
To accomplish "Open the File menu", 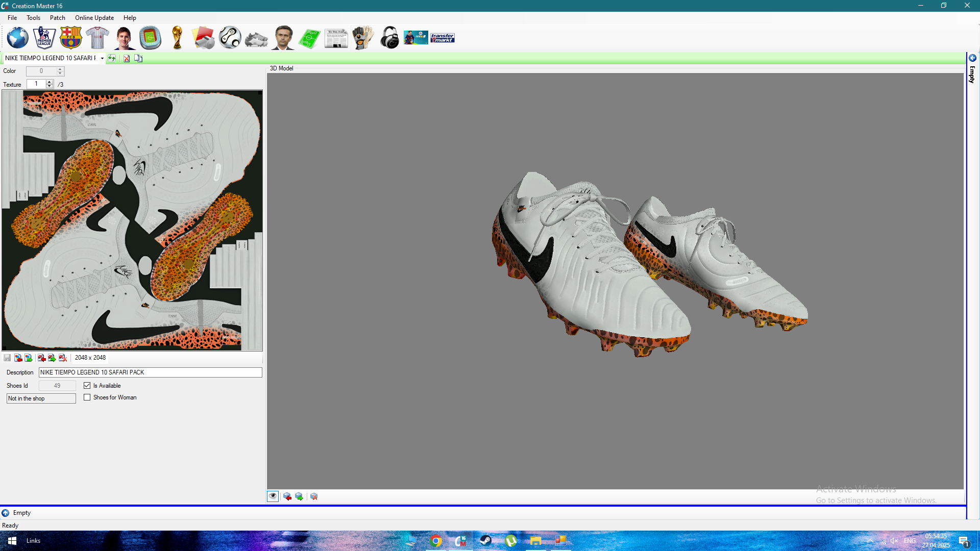I will (x=12, y=18).
